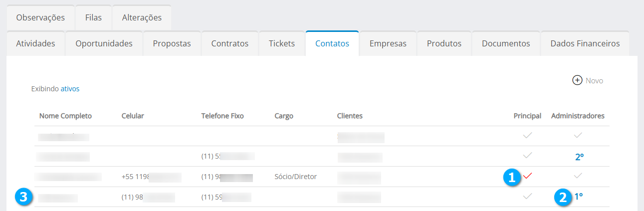Go to the Atividades tab
This screenshot has width=644, height=211.
35,43
